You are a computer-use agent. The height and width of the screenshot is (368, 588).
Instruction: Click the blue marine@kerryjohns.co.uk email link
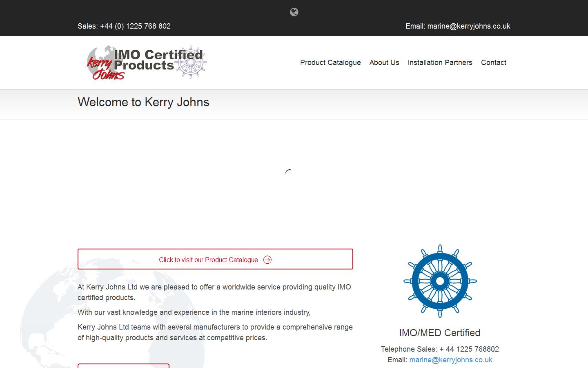(450, 360)
